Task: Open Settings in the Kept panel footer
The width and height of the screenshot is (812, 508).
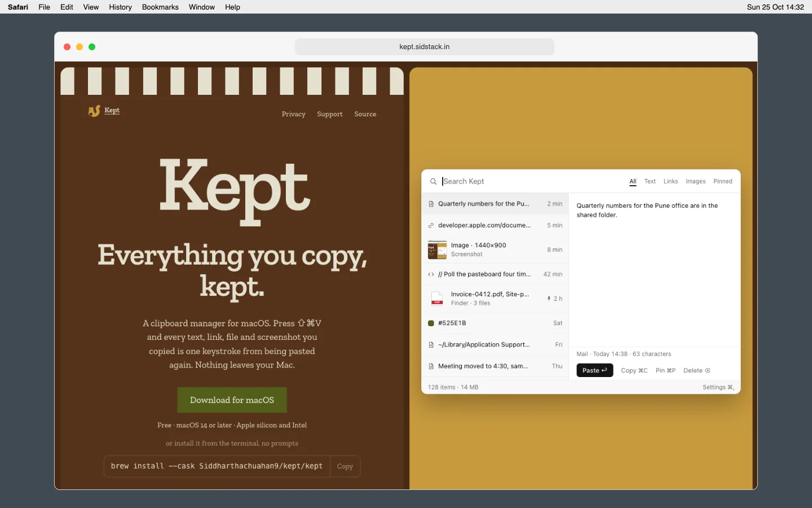Action: [718, 387]
